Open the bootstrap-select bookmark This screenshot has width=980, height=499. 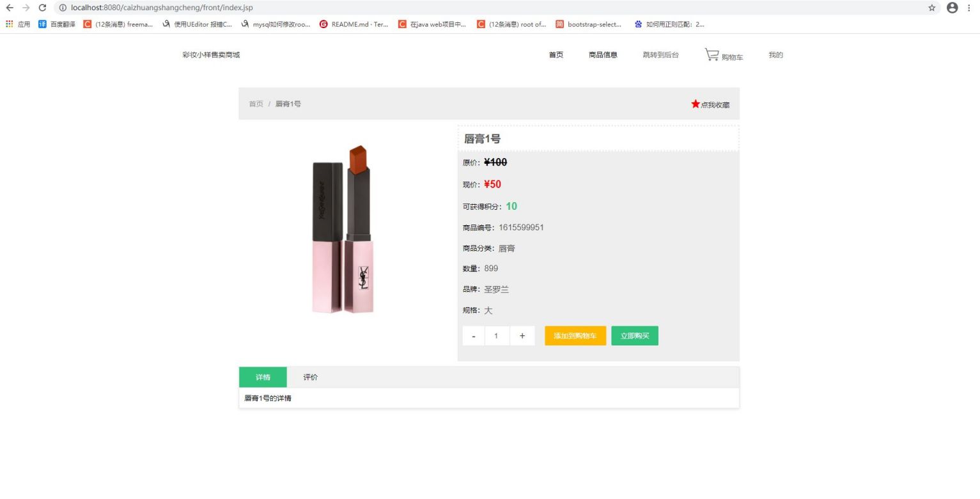click(589, 24)
